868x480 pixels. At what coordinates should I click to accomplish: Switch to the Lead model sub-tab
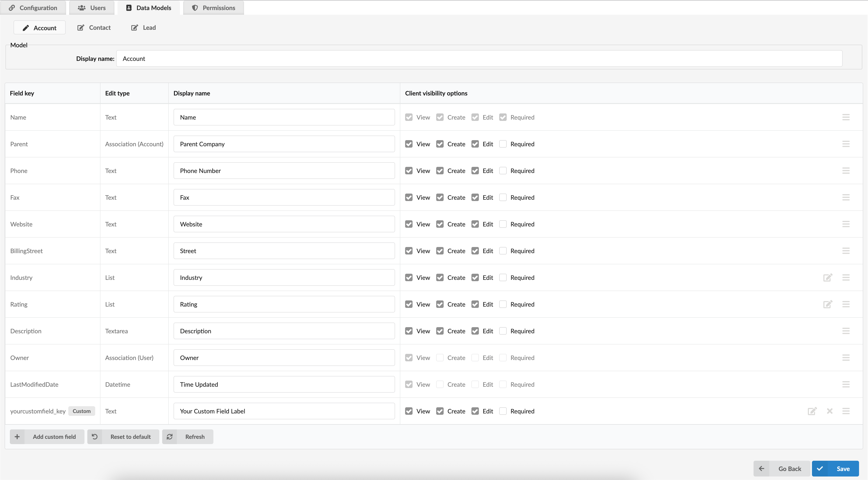tap(144, 28)
